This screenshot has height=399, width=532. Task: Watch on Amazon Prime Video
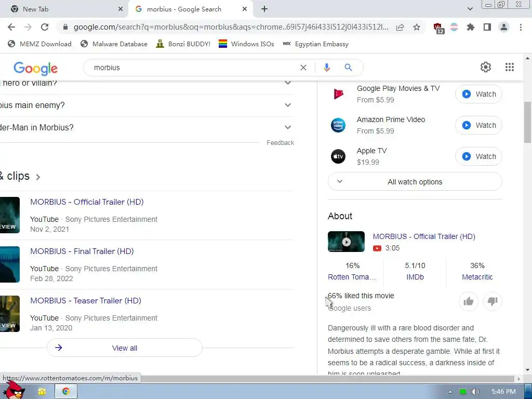pos(478,125)
